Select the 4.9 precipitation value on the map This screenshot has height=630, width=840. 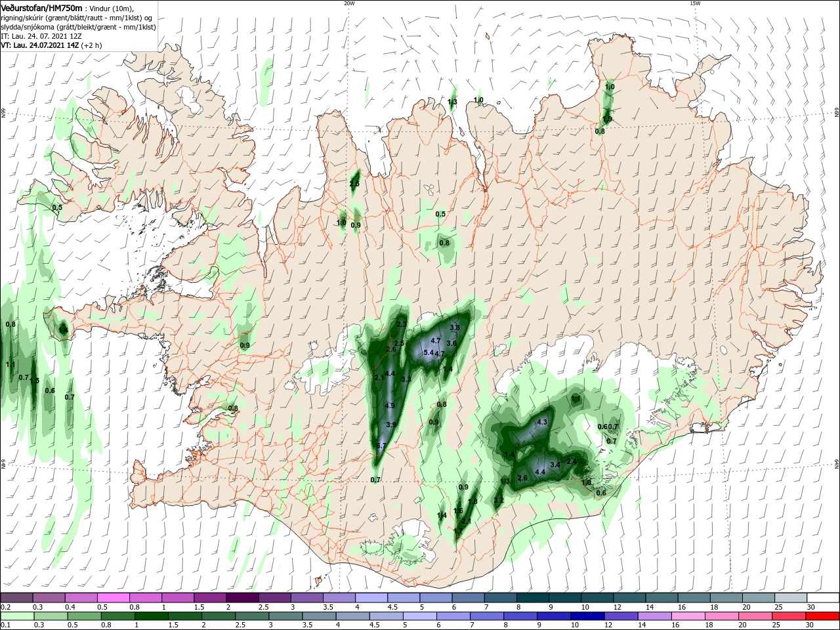click(x=390, y=406)
